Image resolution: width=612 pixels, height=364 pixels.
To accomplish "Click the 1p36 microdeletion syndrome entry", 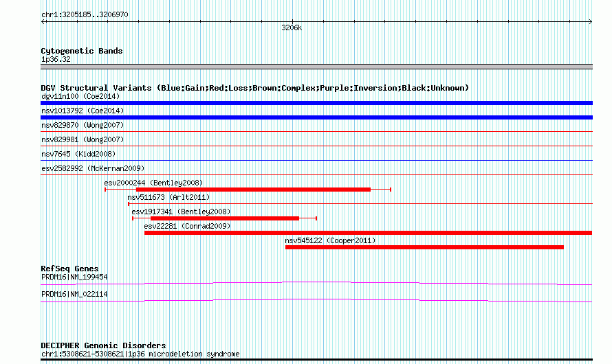I will point(140,354).
